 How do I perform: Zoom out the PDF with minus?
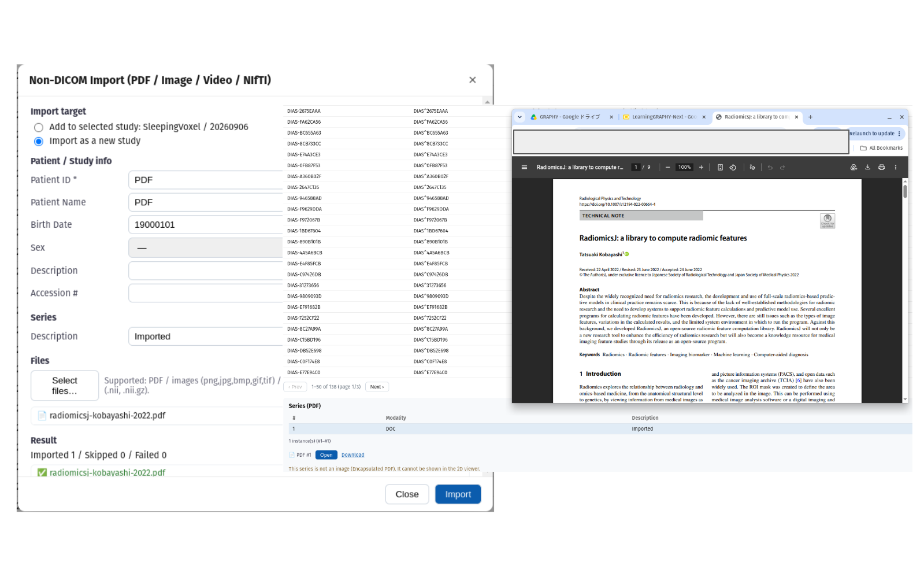[667, 168]
